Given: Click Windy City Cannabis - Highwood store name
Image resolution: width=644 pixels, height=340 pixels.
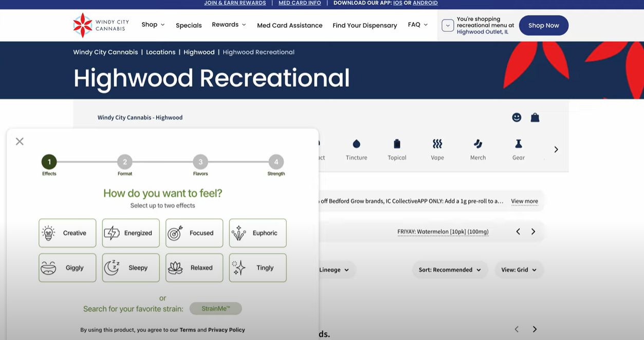Looking at the screenshot, I should [140, 118].
